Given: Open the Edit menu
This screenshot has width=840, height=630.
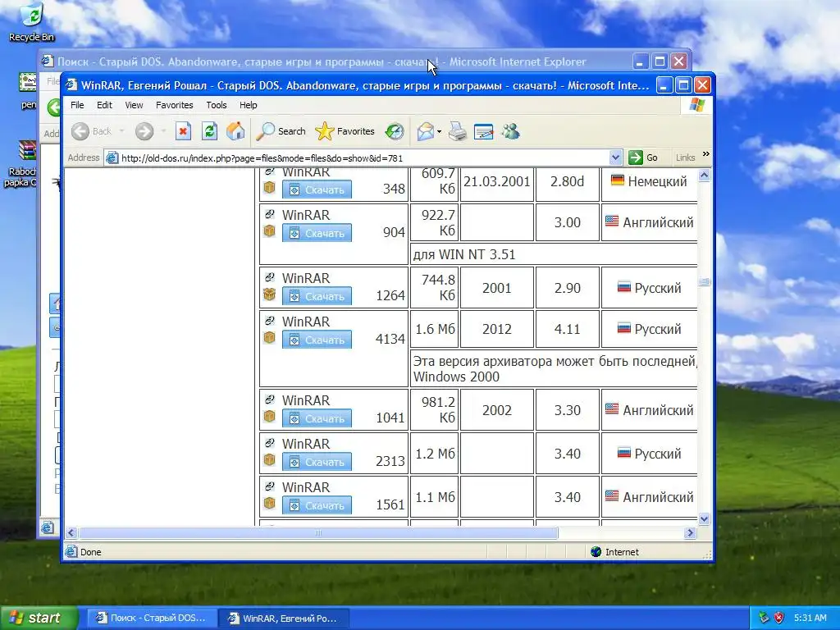Looking at the screenshot, I should (104, 105).
